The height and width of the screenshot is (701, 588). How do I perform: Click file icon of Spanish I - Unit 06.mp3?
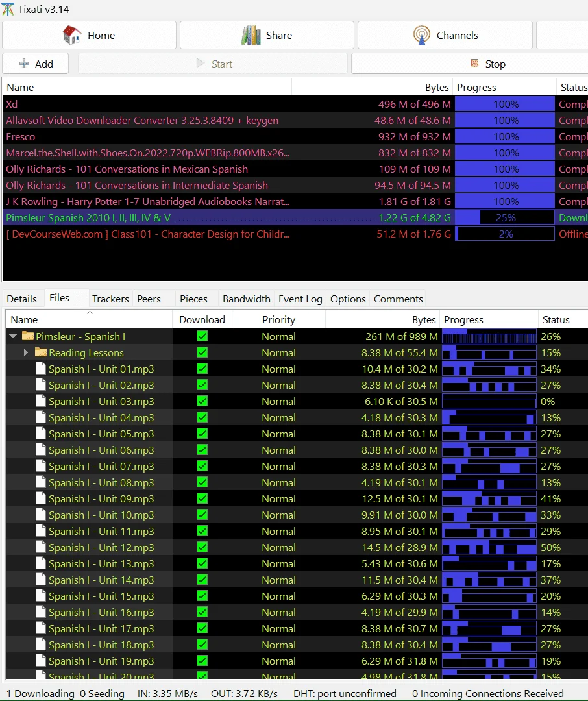(41, 450)
